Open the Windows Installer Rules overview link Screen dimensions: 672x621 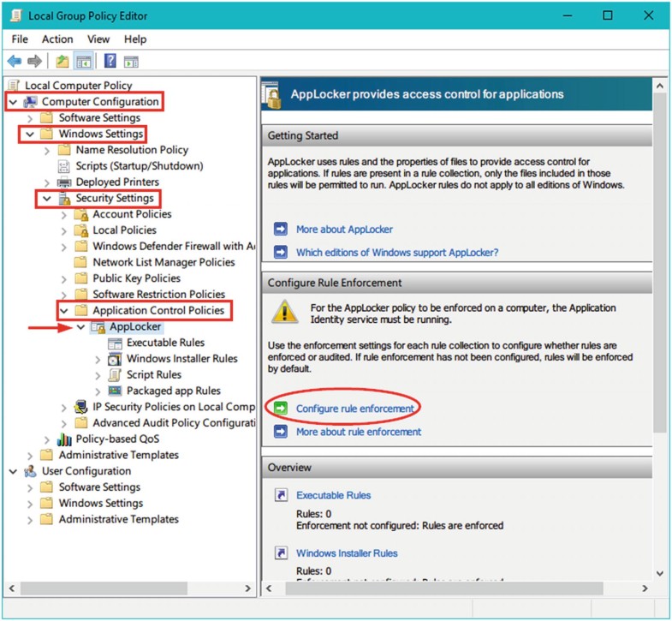(x=347, y=553)
